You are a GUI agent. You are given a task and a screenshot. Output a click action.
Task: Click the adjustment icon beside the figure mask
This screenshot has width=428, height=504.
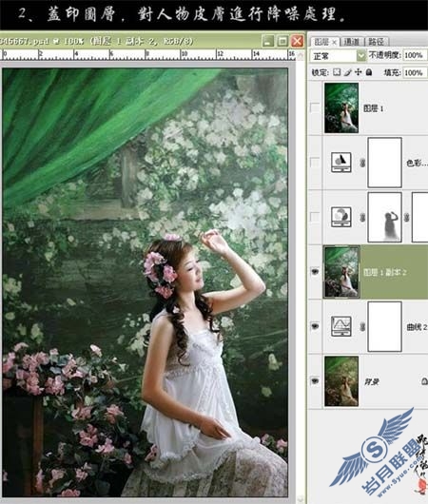click(x=341, y=217)
